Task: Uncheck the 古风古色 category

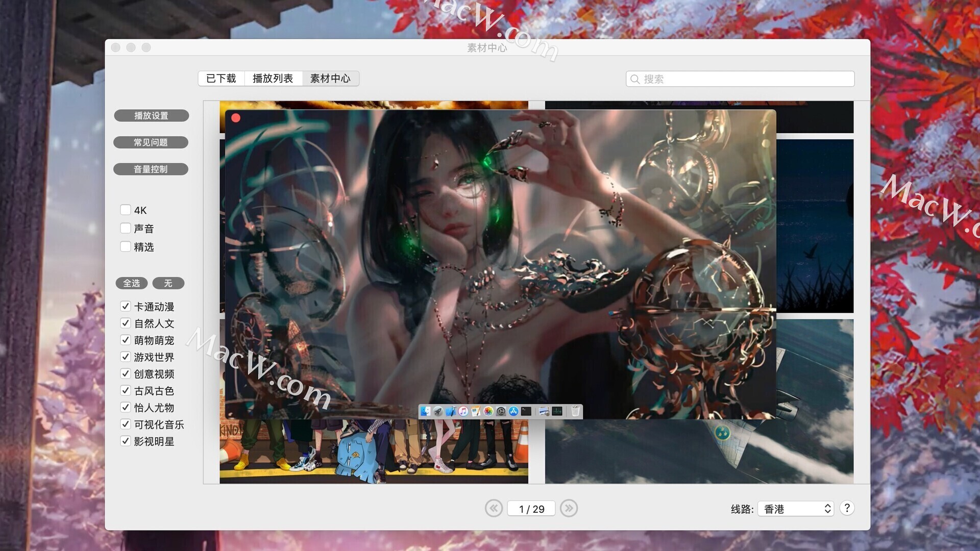Action: (126, 390)
